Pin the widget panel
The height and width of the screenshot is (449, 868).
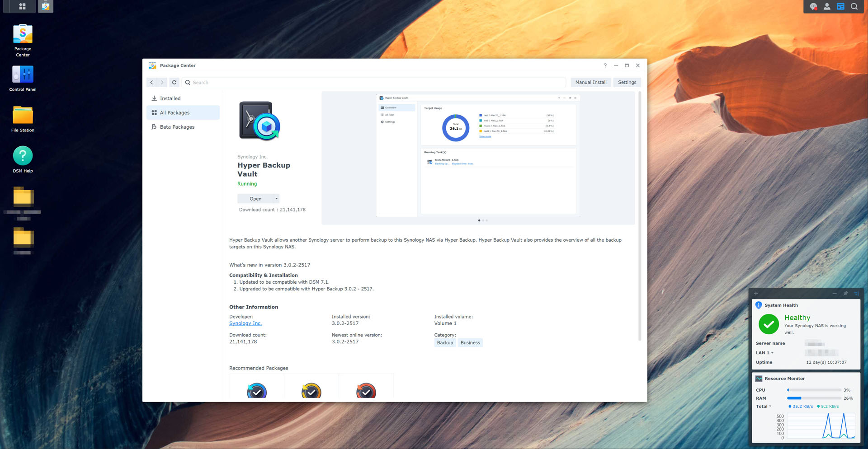pyautogui.click(x=845, y=294)
